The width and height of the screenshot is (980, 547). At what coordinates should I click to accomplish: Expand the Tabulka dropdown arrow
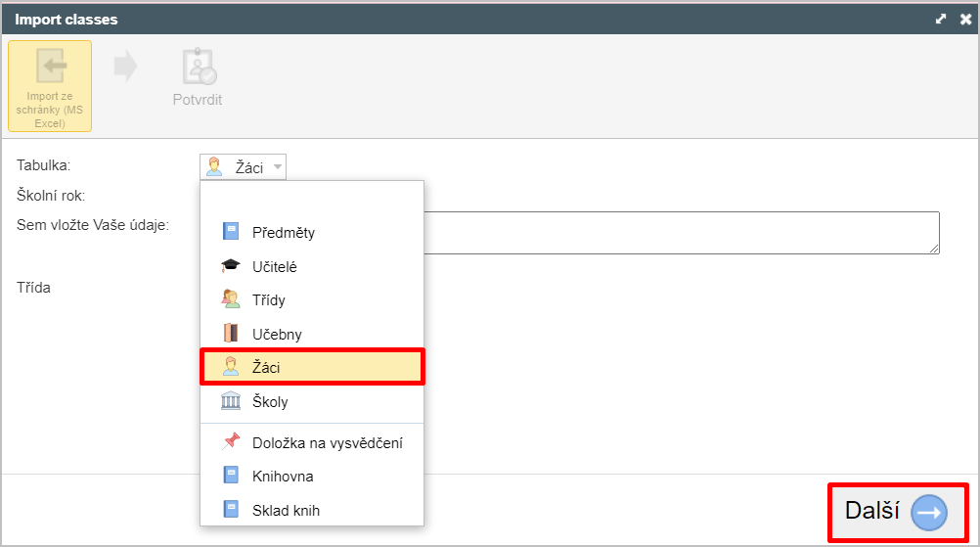click(x=278, y=167)
